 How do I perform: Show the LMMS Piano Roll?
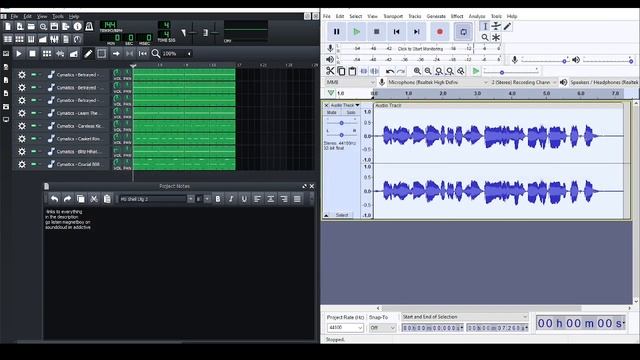click(x=31, y=39)
